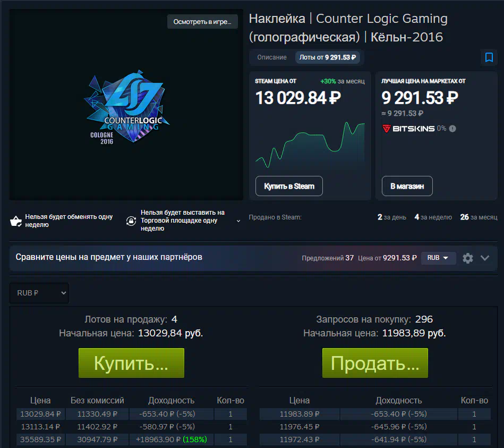The width and height of the screenshot is (504, 448).
Task: Click the sell listing price 13029.84 ₽
Action: click(x=40, y=414)
